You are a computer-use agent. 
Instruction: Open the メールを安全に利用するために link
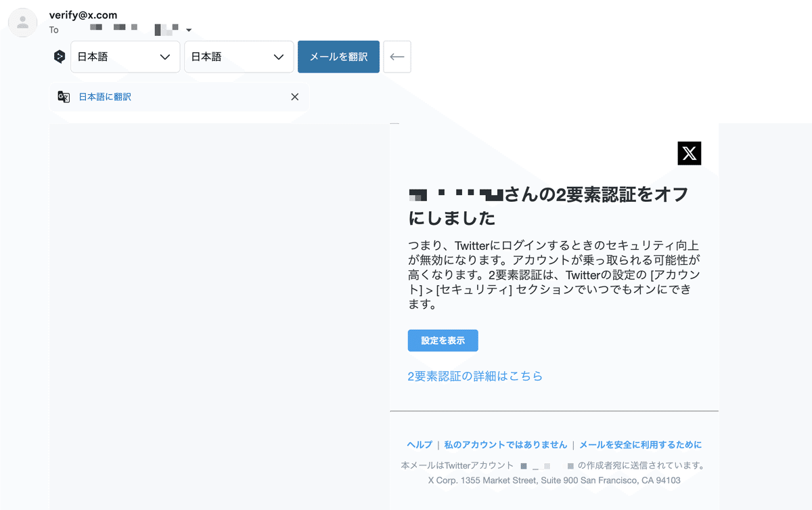point(639,444)
